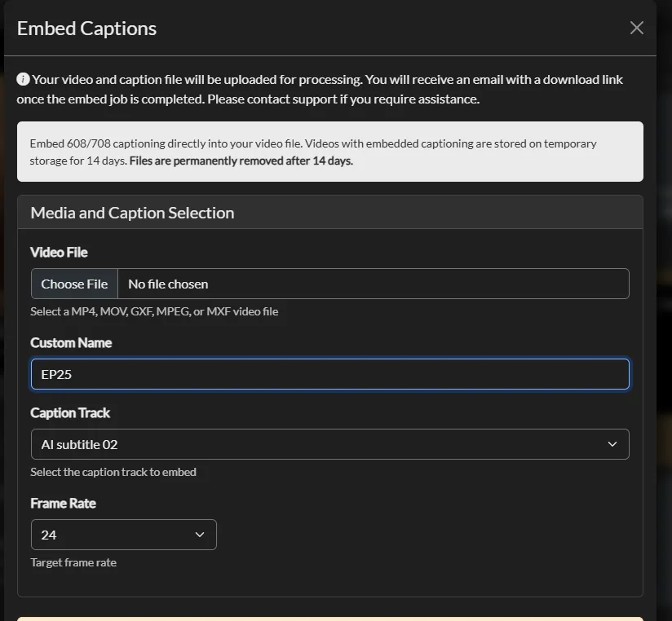672x621 pixels.
Task: Click the Choose File button
Action: (x=74, y=284)
